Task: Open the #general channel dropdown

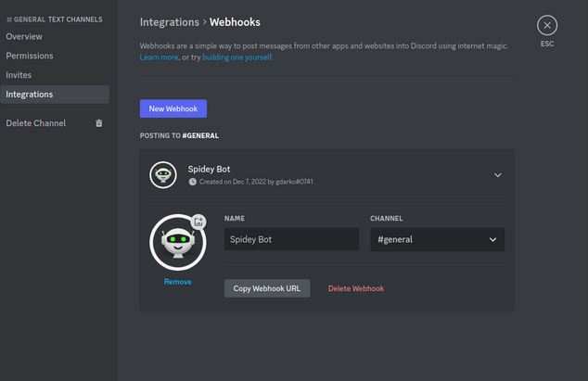Action: tap(437, 239)
